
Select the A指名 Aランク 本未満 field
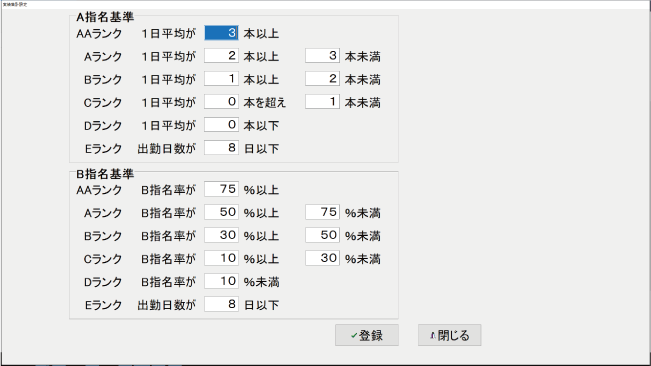pos(323,56)
